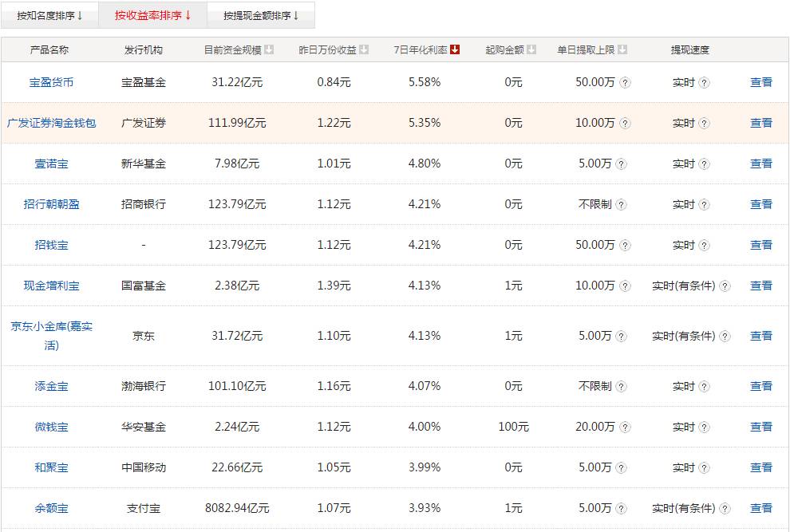Switch to 按提现金额排序 tab

coord(261,16)
